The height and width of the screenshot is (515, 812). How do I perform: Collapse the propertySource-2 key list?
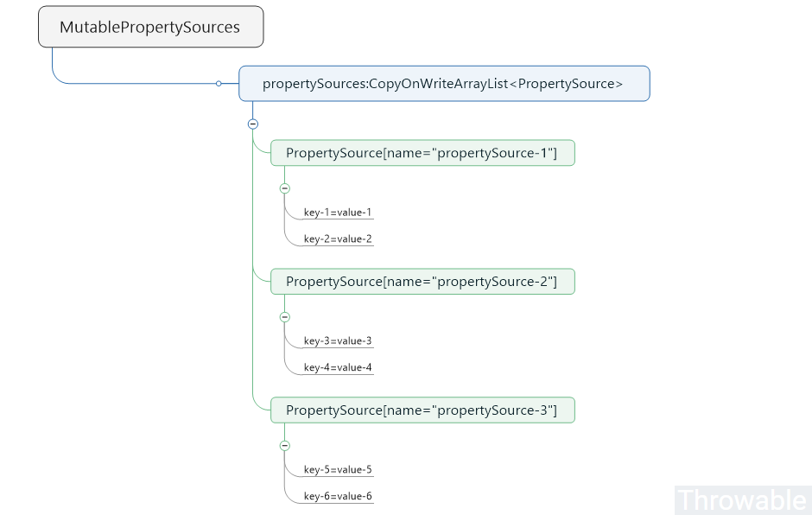point(284,317)
